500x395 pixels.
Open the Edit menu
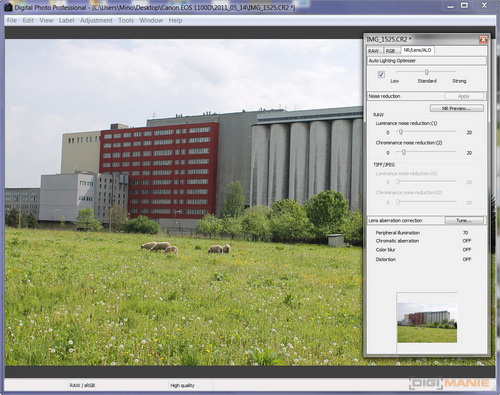28,20
